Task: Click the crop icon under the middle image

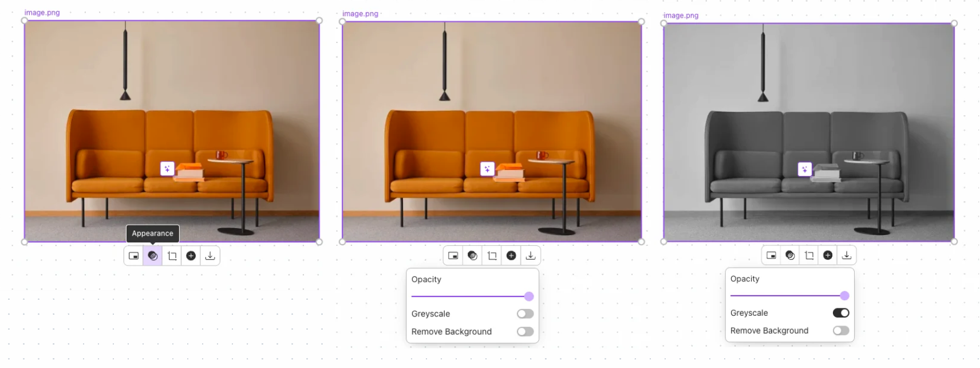Action: tap(492, 256)
